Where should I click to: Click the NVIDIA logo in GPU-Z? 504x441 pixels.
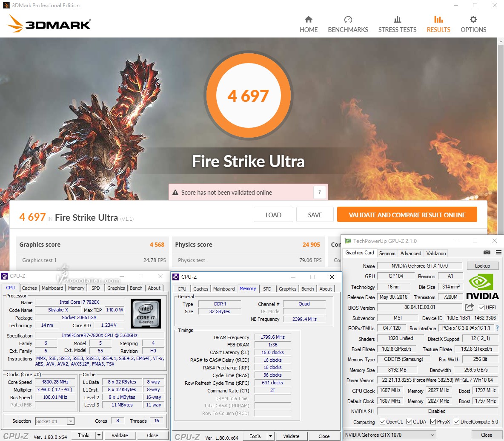click(x=482, y=287)
